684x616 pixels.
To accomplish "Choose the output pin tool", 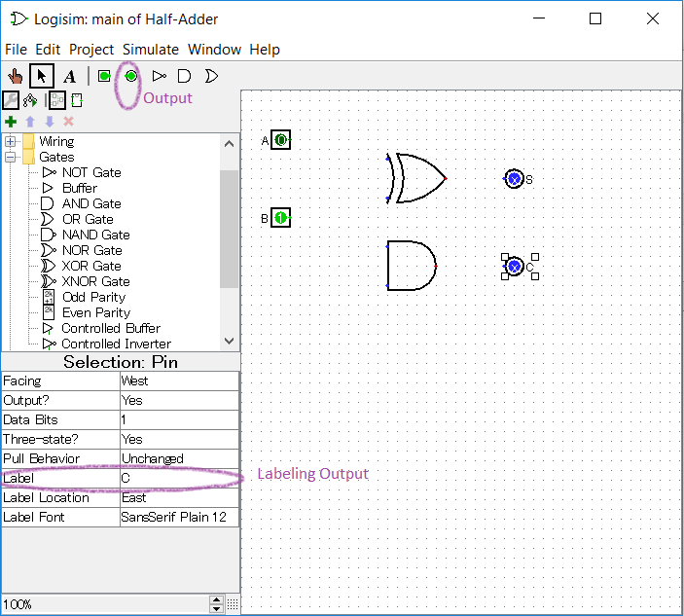I will click(130, 76).
